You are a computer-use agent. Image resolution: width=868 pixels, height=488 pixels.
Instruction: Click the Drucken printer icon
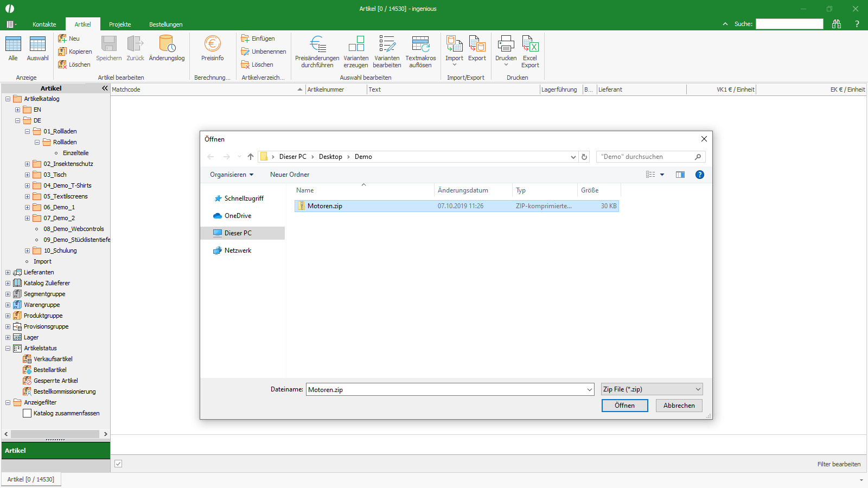pyautogui.click(x=506, y=43)
